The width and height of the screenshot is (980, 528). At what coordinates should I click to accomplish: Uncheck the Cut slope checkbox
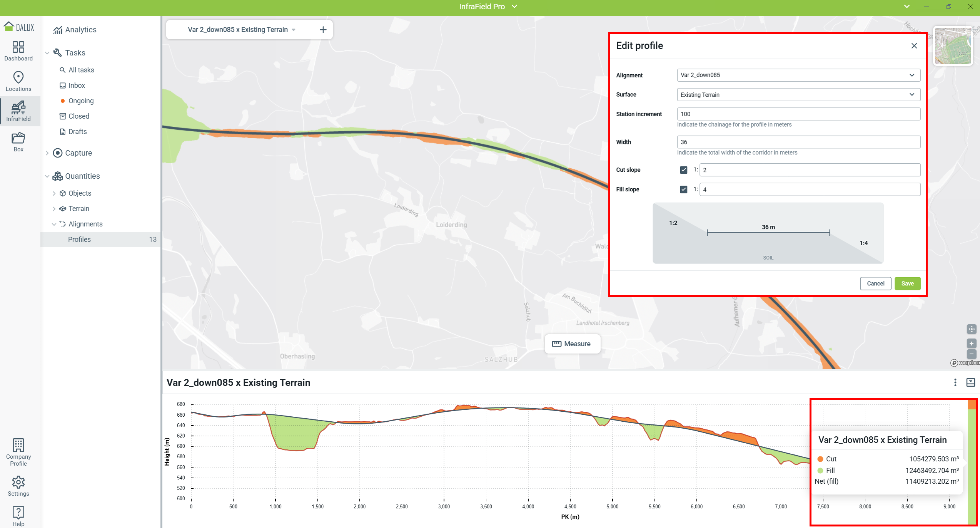point(684,170)
